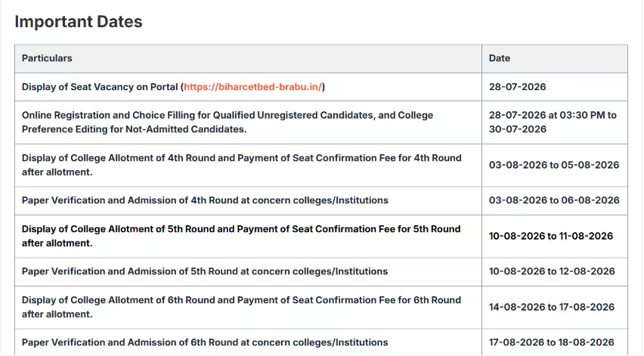
Task: Click the 6th Round College Allotment row text
Action: coord(242,307)
